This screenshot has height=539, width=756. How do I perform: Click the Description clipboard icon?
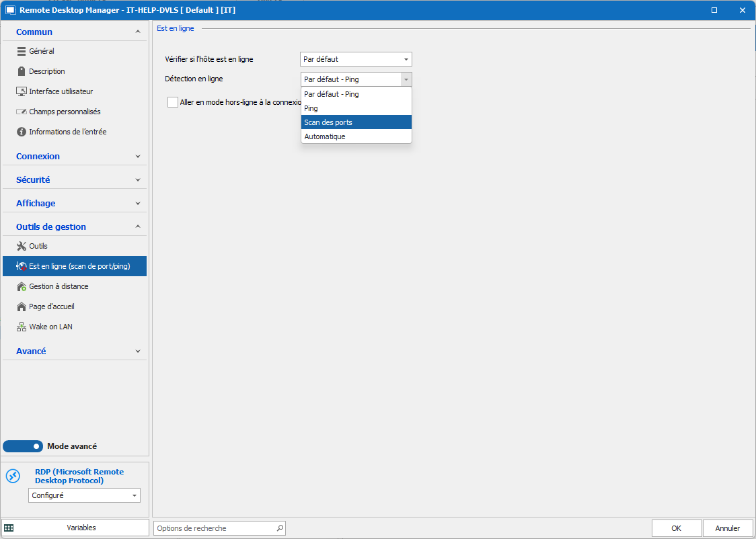point(22,71)
